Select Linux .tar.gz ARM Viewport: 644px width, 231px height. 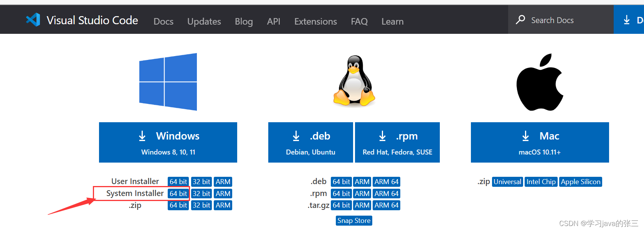click(362, 205)
